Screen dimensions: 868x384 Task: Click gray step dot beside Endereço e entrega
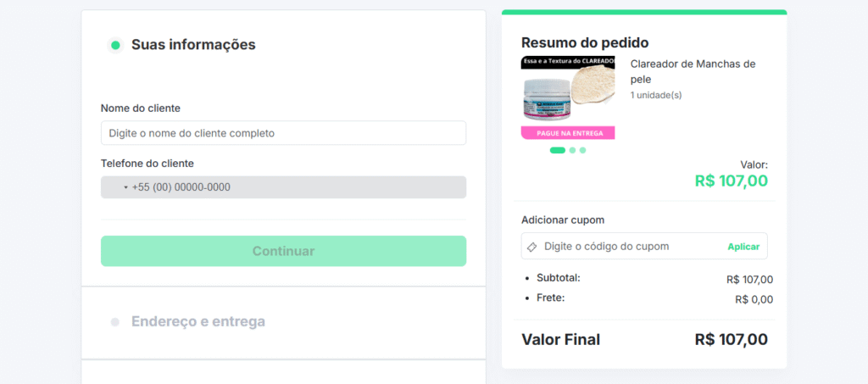coord(115,322)
